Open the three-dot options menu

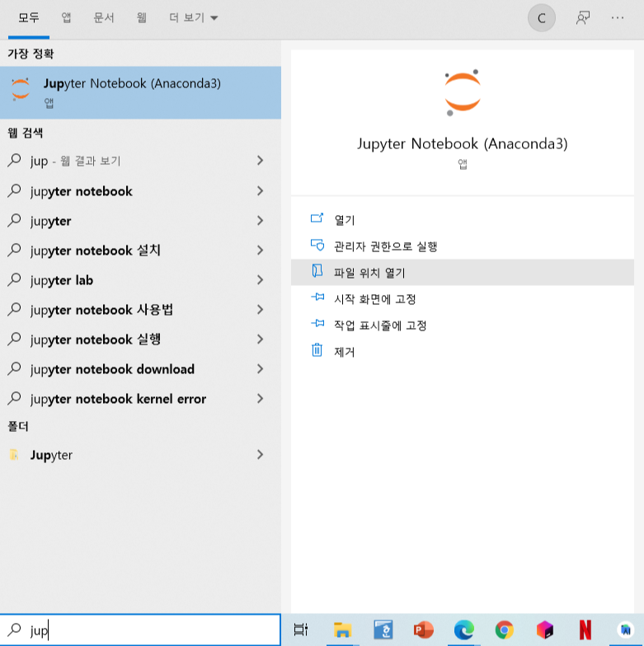[617, 18]
